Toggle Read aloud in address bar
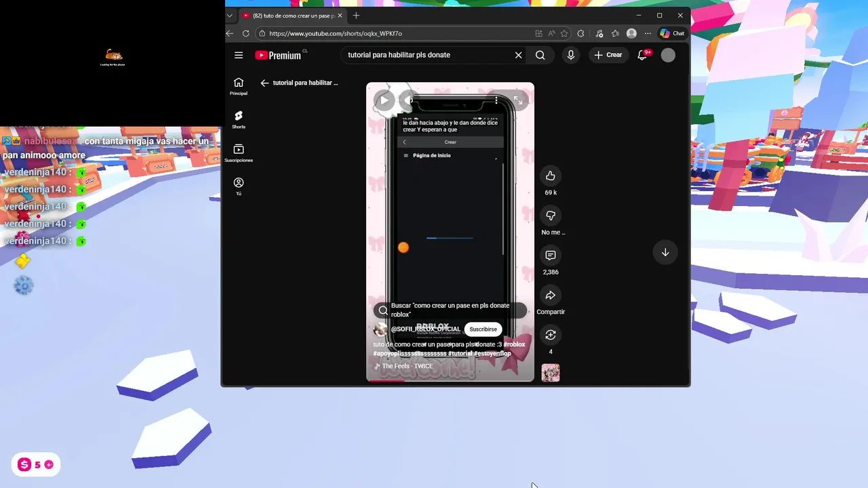868x488 pixels. click(x=551, y=33)
